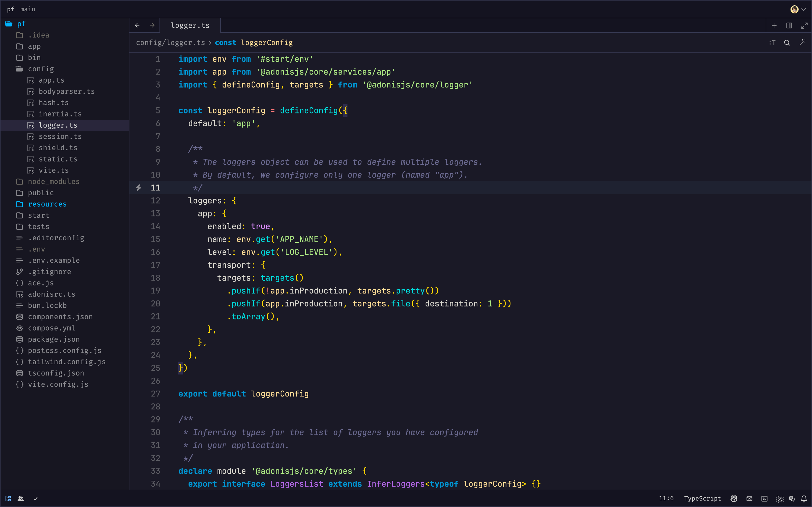Click the 11:6 cursor position button
This screenshot has width=812, height=507.
tap(666, 498)
